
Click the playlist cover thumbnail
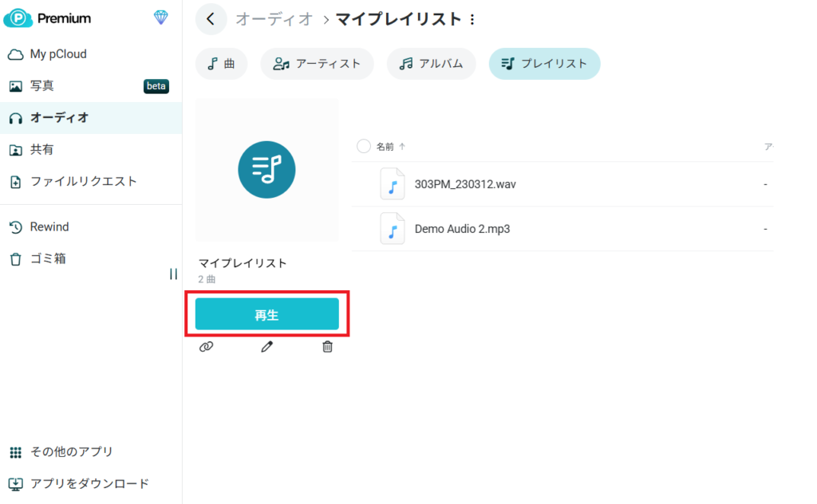[266, 170]
